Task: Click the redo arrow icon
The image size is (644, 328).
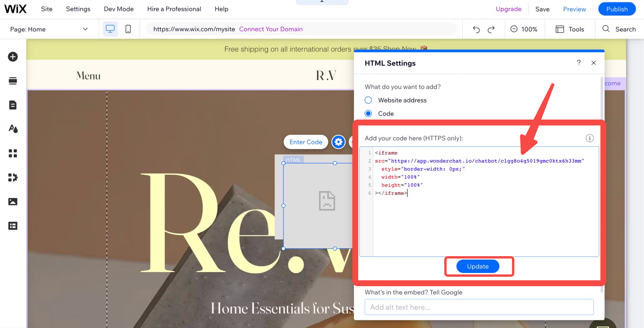Action: 491,29
